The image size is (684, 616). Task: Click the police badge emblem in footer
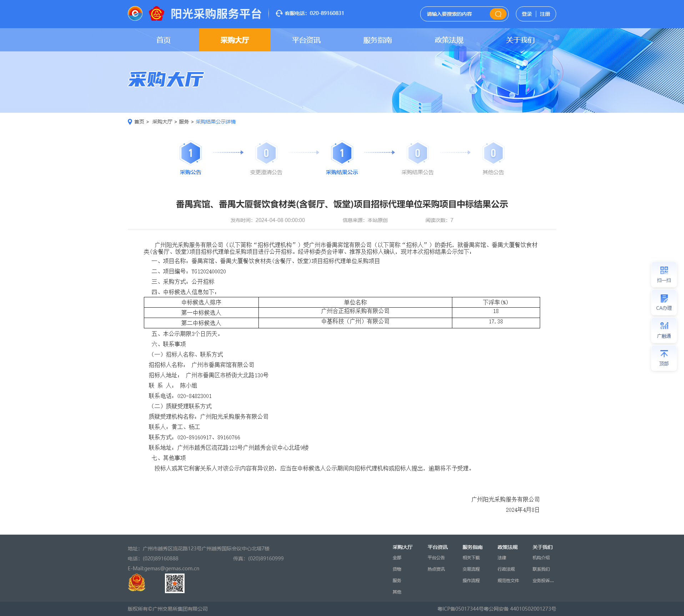tap(137, 583)
